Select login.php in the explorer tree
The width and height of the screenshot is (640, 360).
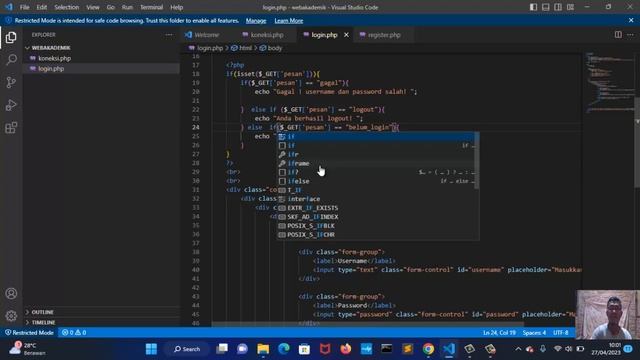51,69
